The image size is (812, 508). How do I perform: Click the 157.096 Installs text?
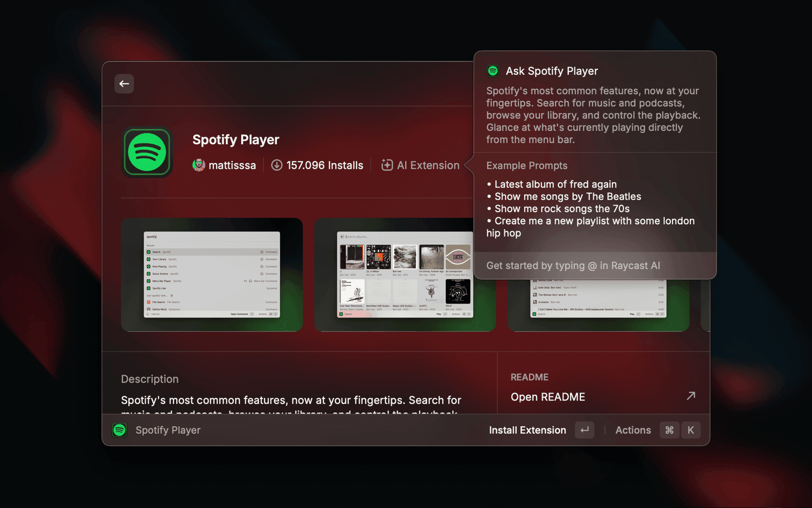(x=324, y=165)
